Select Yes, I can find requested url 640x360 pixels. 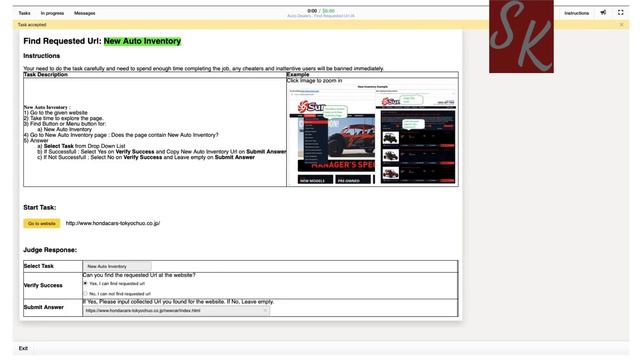coord(85,283)
